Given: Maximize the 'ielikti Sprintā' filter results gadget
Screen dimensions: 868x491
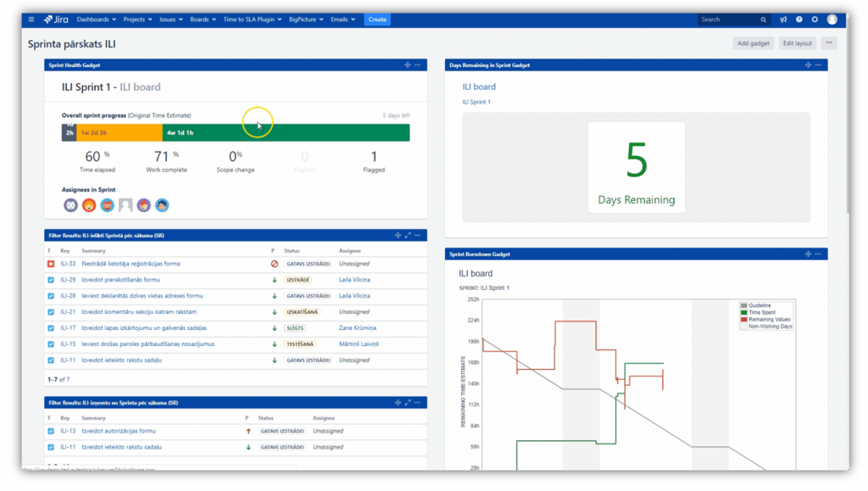Looking at the screenshot, I should click(x=408, y=235).
